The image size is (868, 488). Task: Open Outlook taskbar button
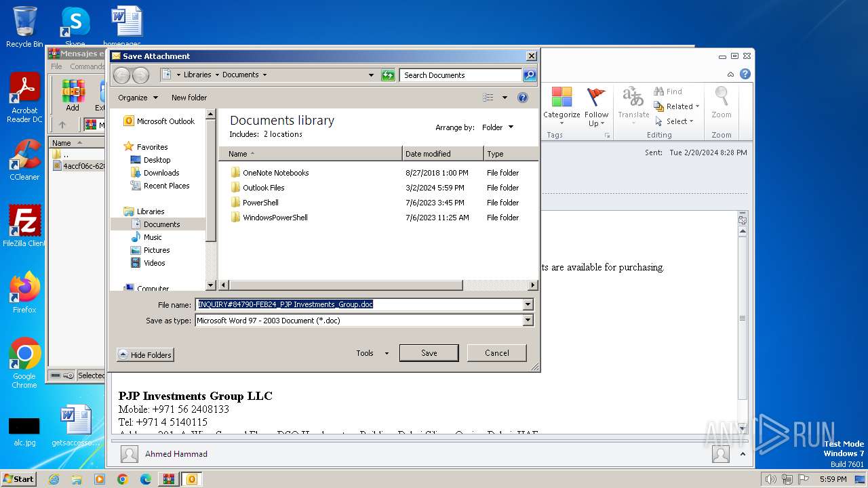[192, 479]
